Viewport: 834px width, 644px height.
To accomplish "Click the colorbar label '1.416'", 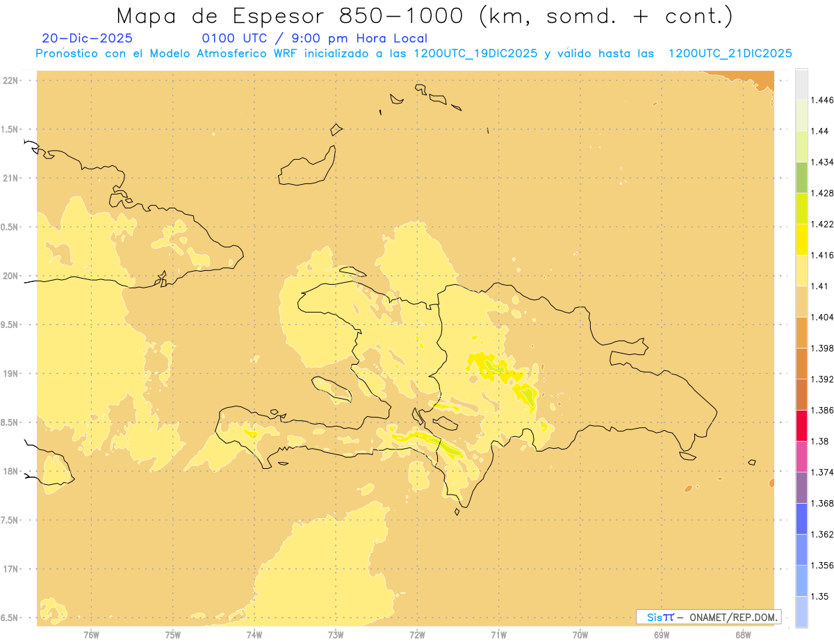I will [x=822, y=255].
